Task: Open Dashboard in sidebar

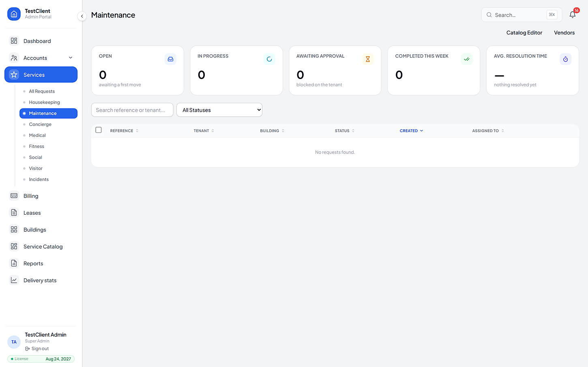Action: (x=41, y=41)
